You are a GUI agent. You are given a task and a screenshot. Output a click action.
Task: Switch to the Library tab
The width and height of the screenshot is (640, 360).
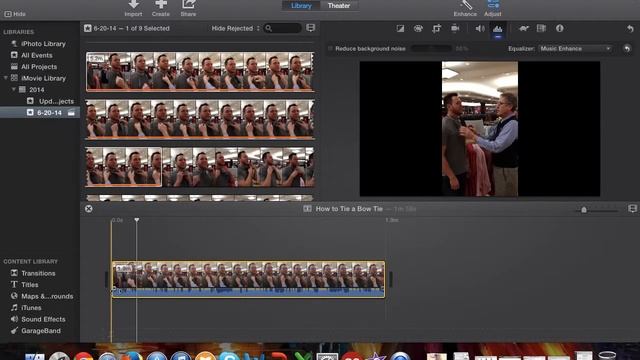tap(301, 6)
